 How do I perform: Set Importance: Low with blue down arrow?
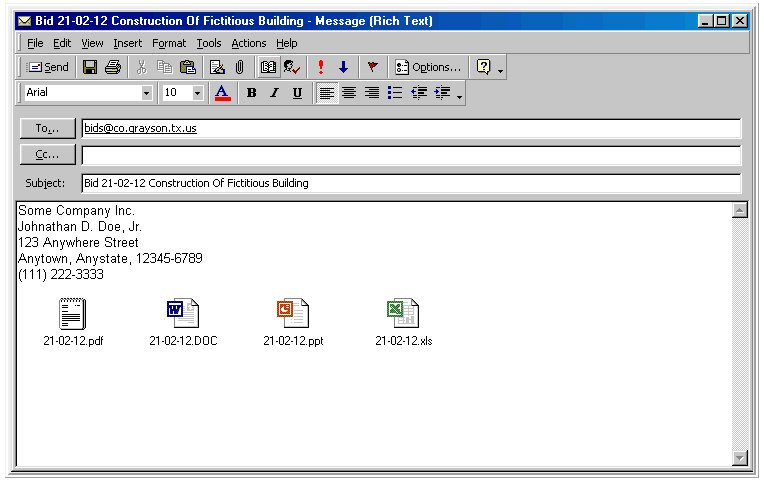click(344, 67)
